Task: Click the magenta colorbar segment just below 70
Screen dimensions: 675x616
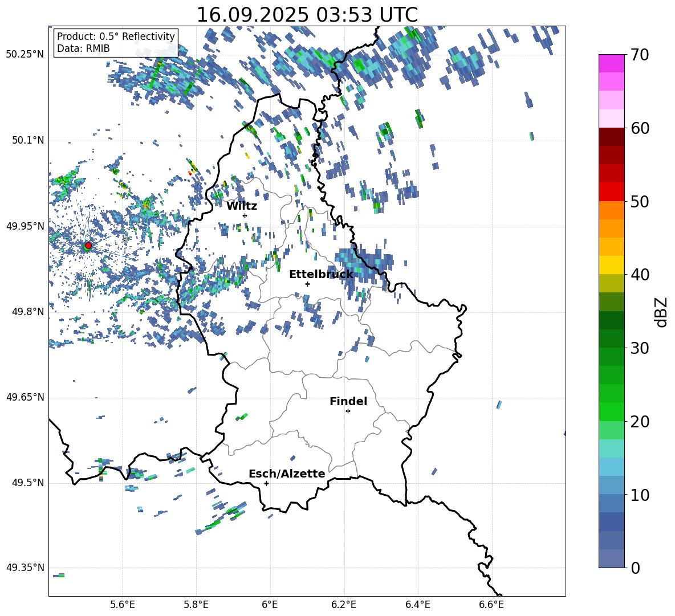Action: pos(611,63)
